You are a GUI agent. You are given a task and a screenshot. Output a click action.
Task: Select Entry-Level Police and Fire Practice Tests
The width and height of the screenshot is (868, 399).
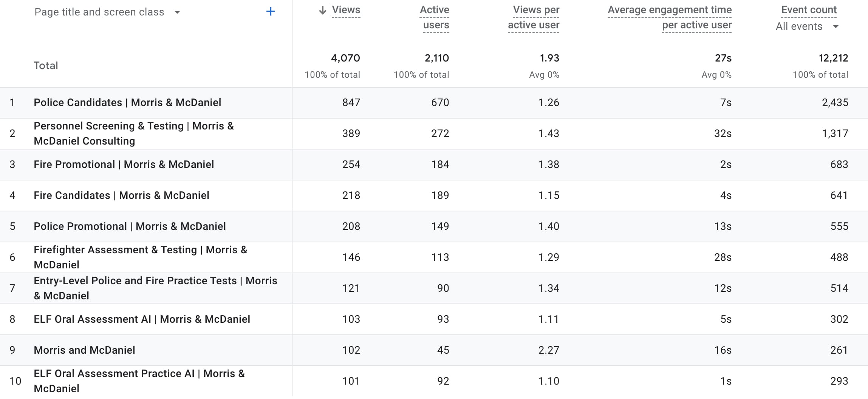click(x=155, y=288)
